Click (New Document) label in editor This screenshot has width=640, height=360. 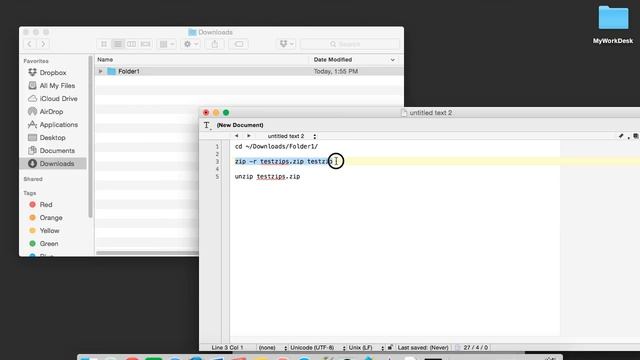tap(240, 125)
